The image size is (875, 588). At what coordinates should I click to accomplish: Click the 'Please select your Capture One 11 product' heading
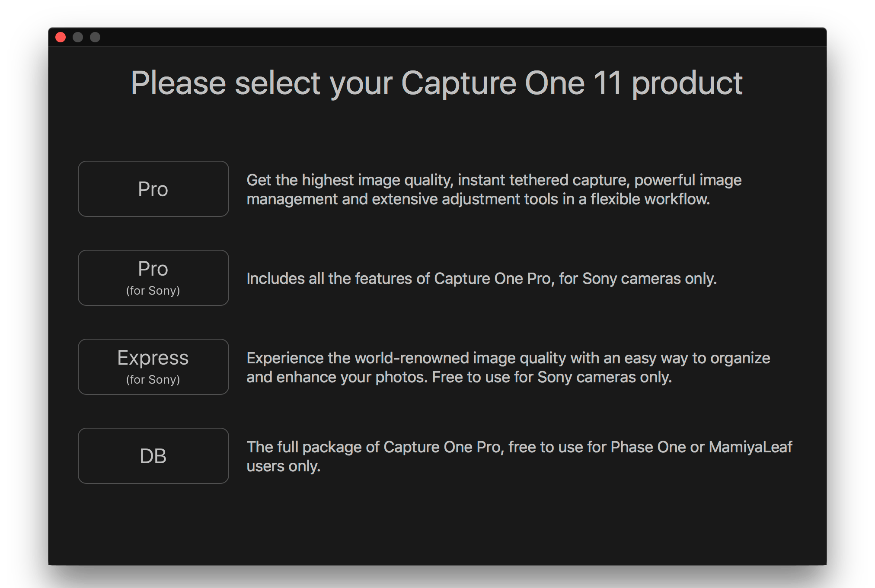point(437,83)
